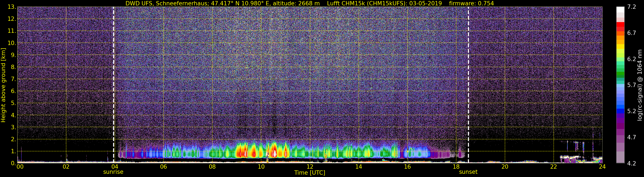Click the 'Height above ground [km]' axis label
The height and width of the screenshot is (177, 644).
pyautogui.click(x=3, y=85)
